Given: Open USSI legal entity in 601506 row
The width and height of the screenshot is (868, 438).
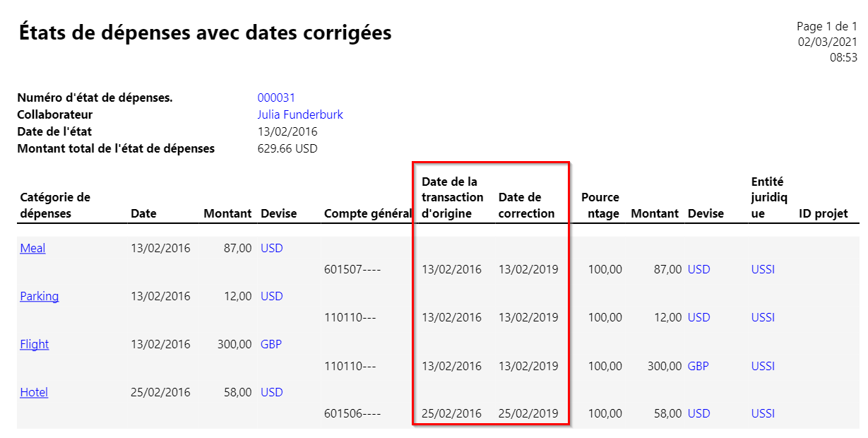Looking at the screenshot, I should 763,413.
